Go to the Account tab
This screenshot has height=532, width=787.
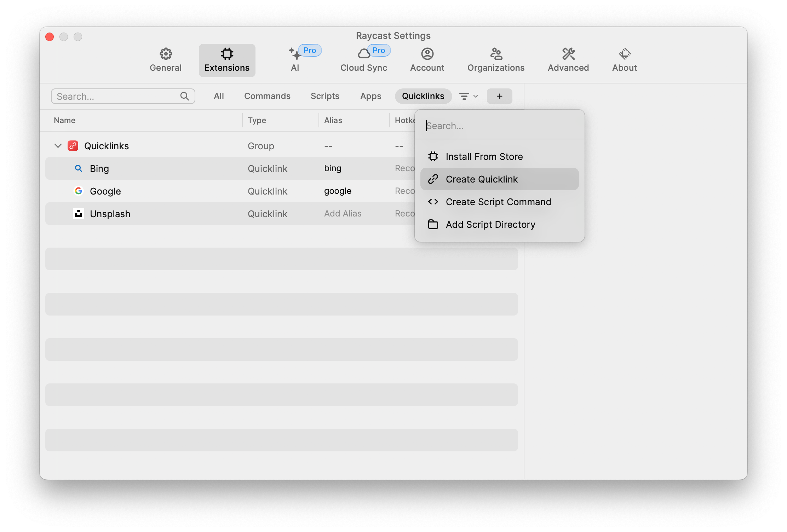pos(427,60)
